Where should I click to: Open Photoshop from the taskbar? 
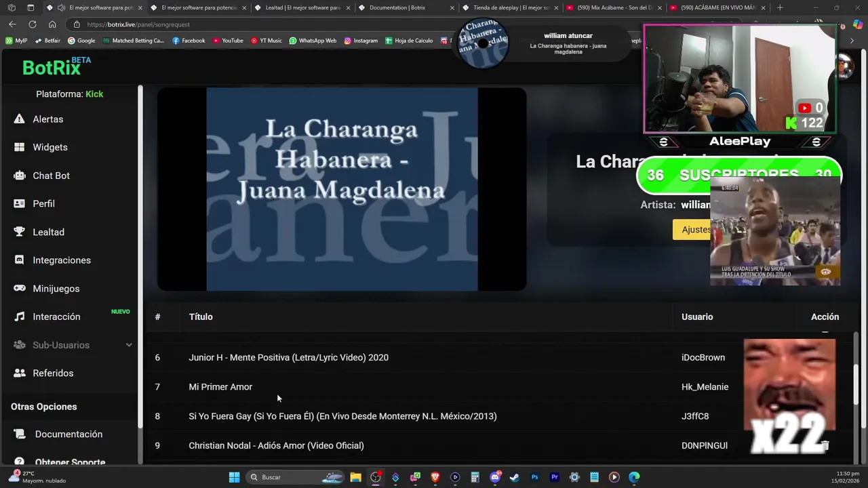pos(534,477)
